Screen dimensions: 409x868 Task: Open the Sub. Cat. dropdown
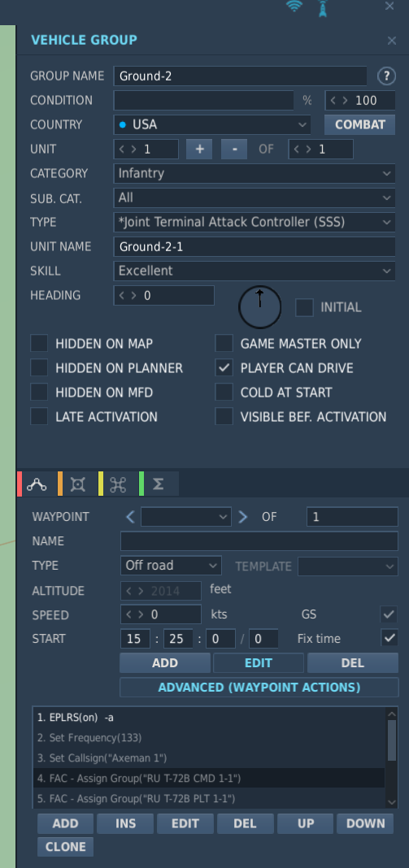(255, 197)
